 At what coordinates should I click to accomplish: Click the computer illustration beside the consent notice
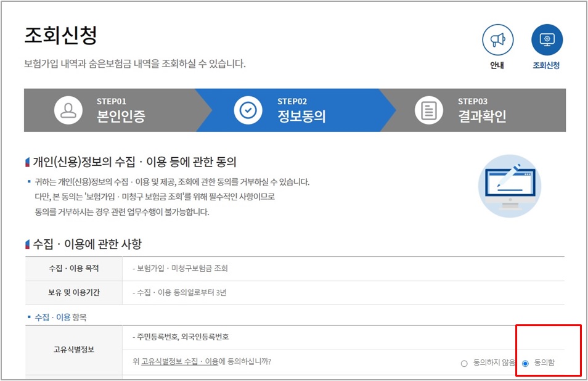click(509, 184)
